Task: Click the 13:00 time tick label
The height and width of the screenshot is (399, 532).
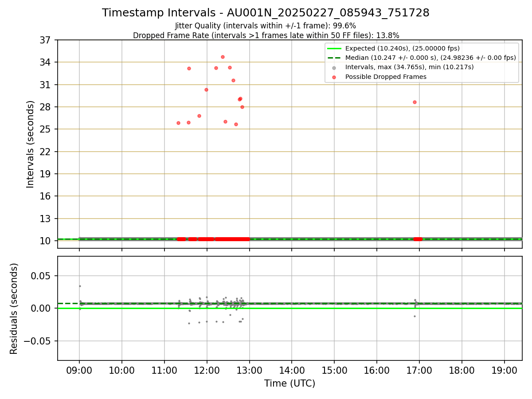Action: [250, 371]
